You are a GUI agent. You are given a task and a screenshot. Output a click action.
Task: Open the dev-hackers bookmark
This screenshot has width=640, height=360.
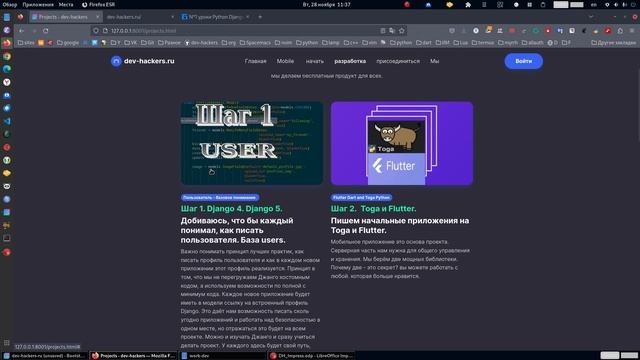coord(201,42)
